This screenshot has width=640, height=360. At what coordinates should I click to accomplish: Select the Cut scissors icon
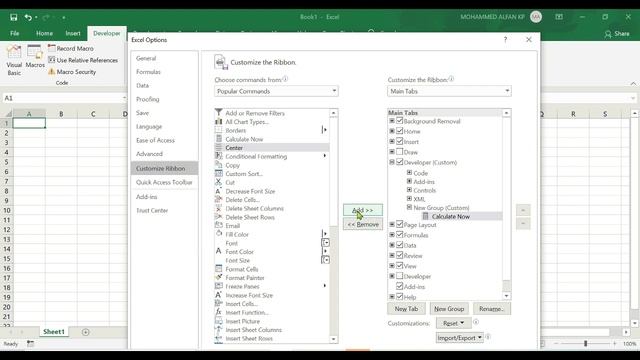click(219, 182)
